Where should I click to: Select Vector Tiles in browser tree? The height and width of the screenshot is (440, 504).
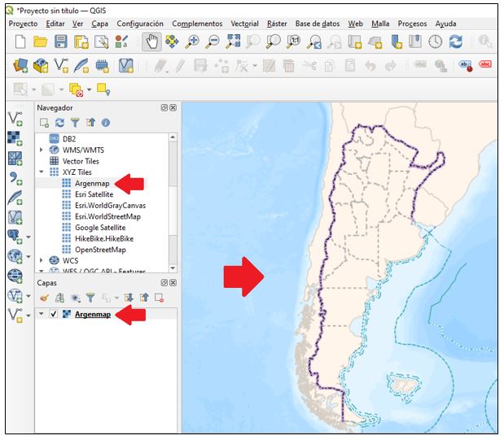[x=81, y=161]
